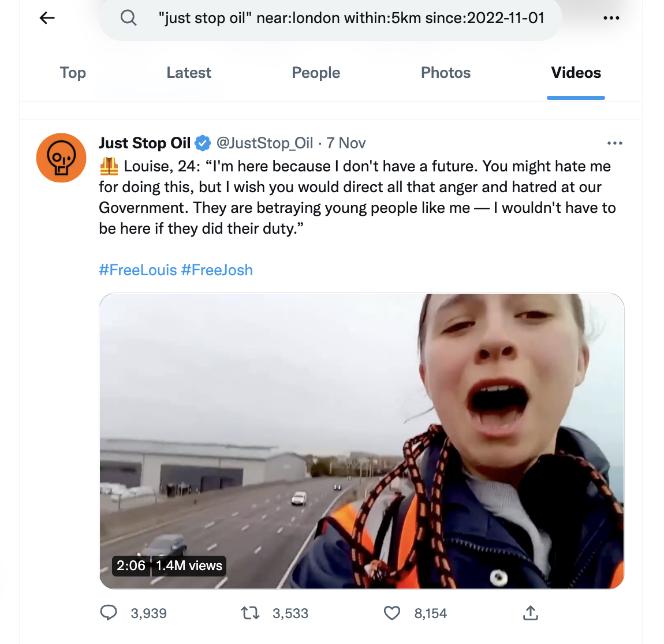664x644 pixels.
Task: Click the Just Stop Oil display name
Action: pos(144,143)
